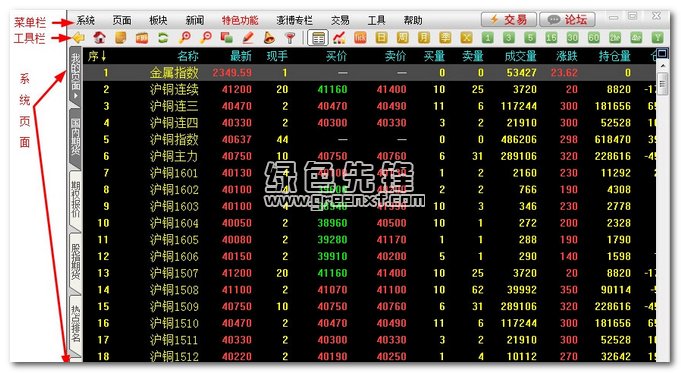Toggle the quote list table view button

point(318,38)
